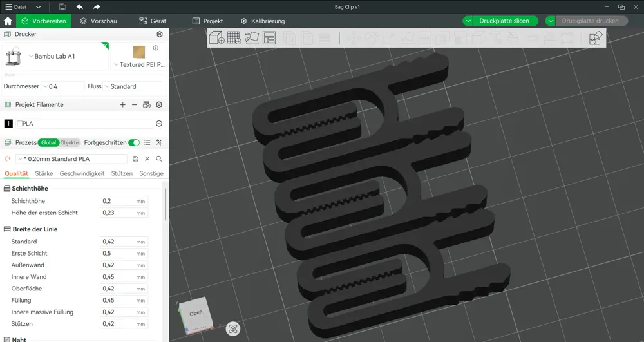Open Projekt Filamente settings gear
The image size is (644, 342).
[x=159, y=105]
